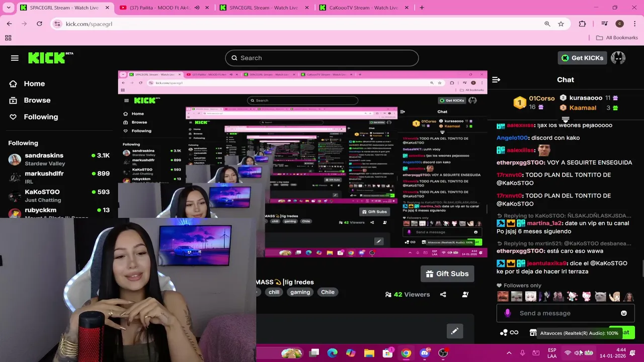Click the Gift Subs button
Image resolution: width=644 pixels, height=362 pixels.
447,274
